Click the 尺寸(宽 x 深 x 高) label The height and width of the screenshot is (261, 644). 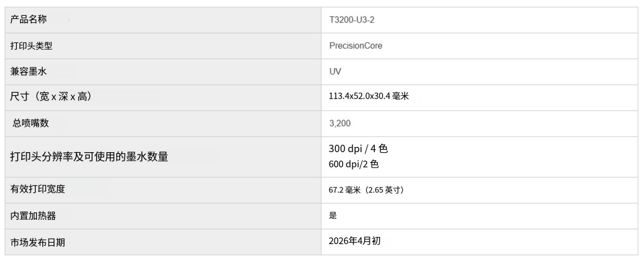click(51, 97)
